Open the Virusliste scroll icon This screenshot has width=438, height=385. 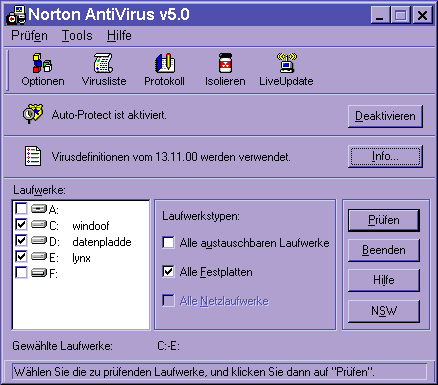(x=103, y=63)
